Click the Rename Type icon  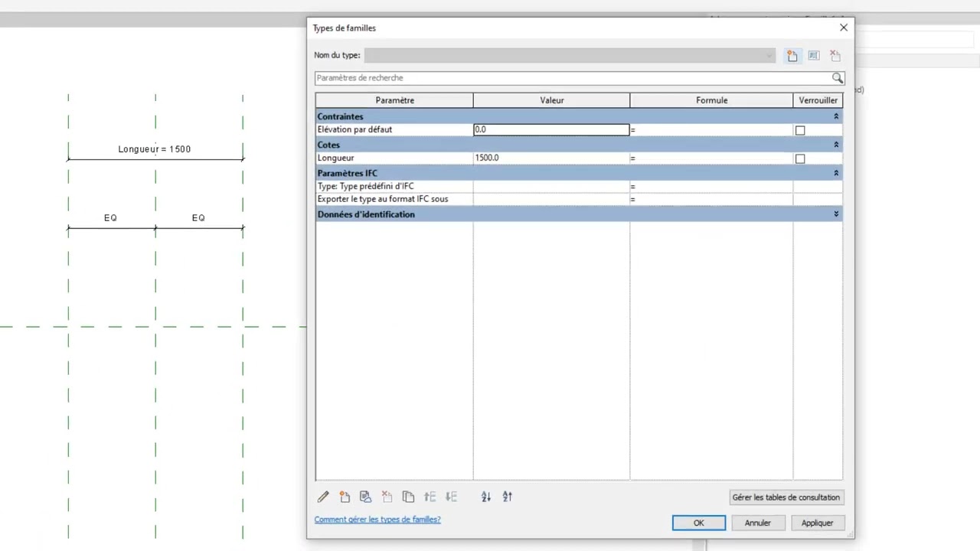(x=814, y=56)
